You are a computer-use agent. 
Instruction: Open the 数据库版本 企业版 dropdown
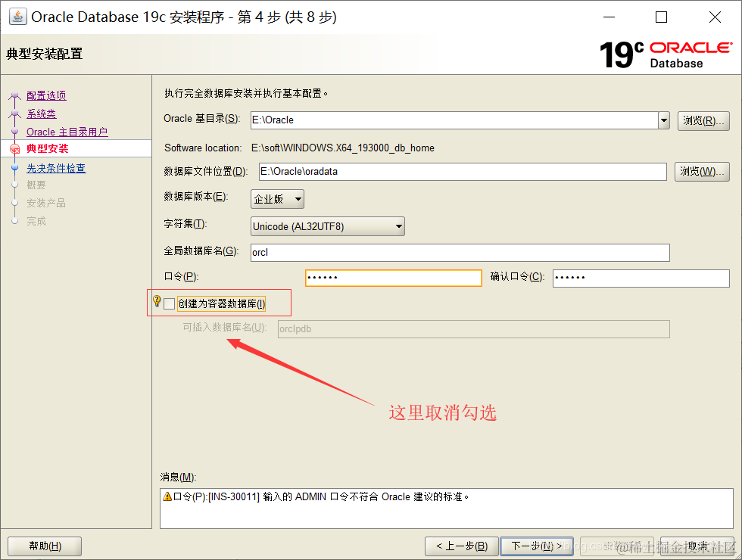pyautogui.click(x=277, y=199)
